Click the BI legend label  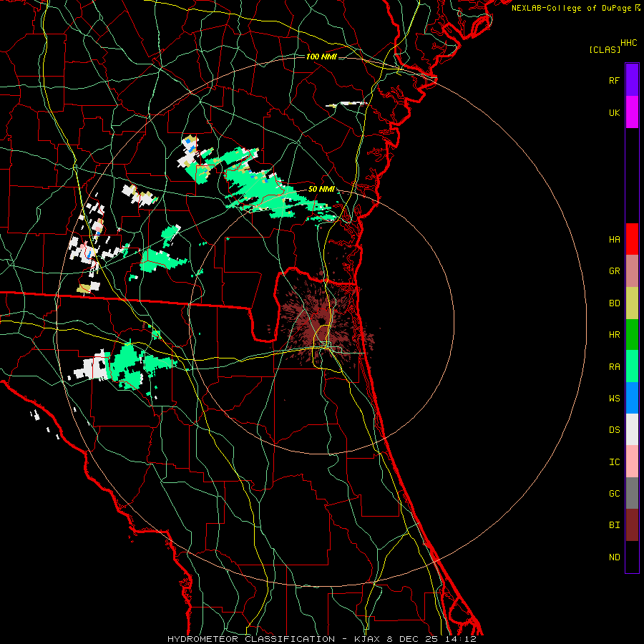614,525
